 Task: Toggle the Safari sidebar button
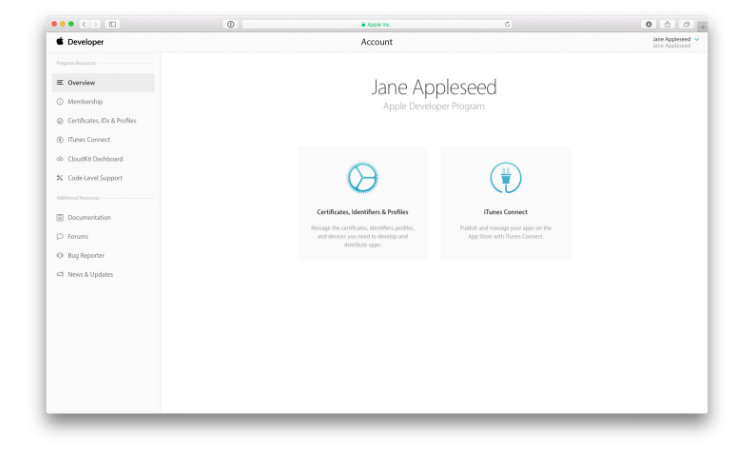(112, 24)
